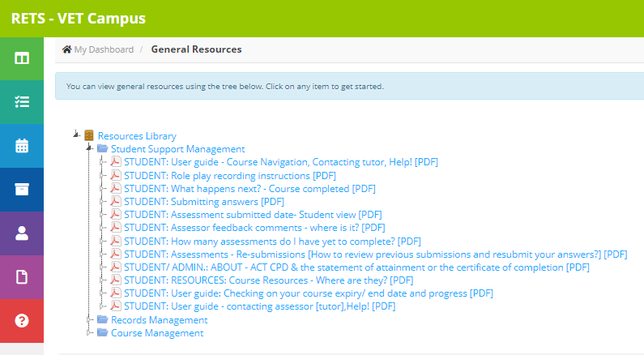Open Assessor feedback comments PDF item
The width and height of the screenshot is (644, 355).
[x=254, y=228]
